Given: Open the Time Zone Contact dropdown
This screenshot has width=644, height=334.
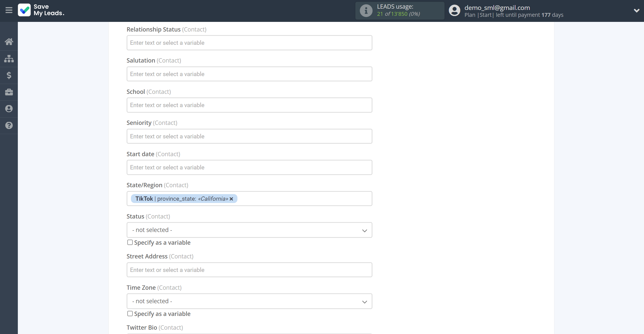Looking at the screenshot, I should point(249,301).
